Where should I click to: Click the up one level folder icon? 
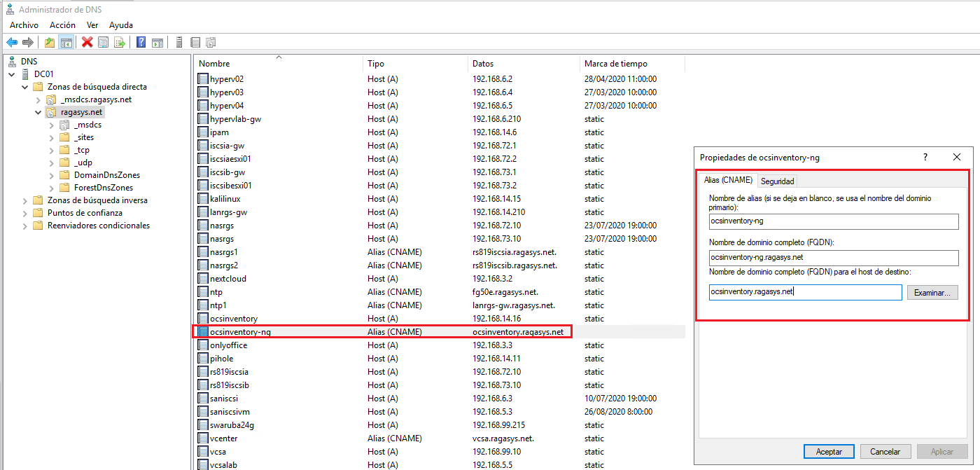[x=49, y=42]
